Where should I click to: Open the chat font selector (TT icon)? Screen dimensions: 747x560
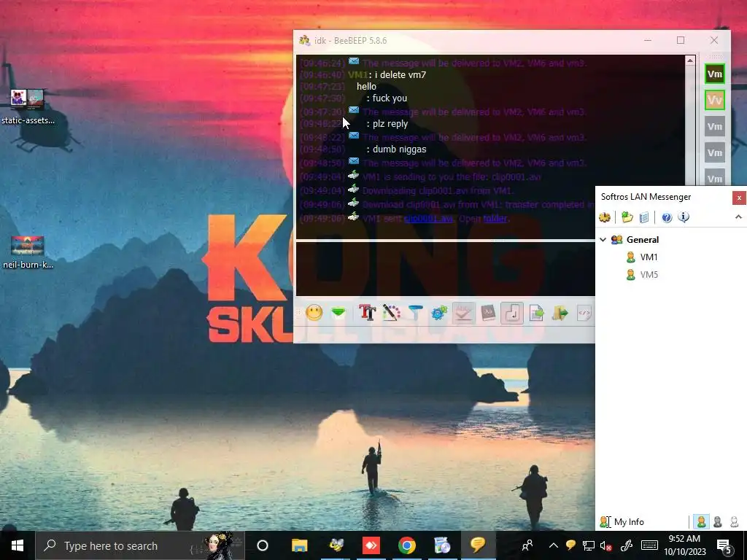point(368,313)
